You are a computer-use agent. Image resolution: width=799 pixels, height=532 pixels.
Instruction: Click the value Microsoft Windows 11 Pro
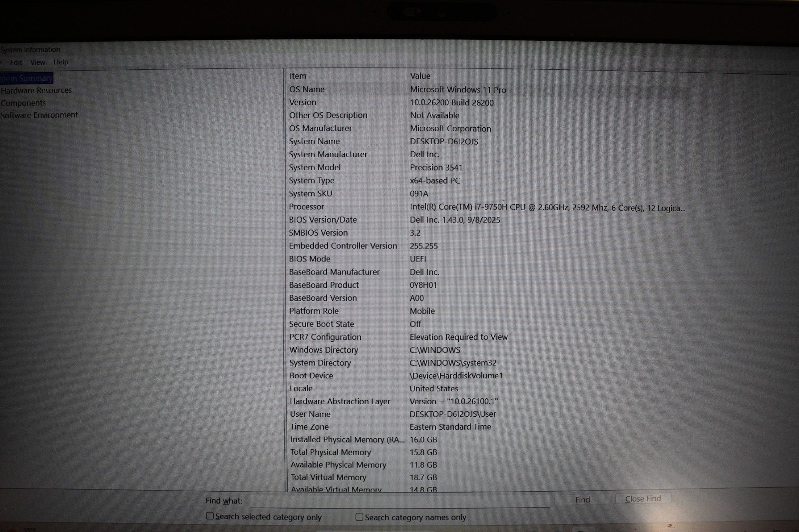coord(458,90)
